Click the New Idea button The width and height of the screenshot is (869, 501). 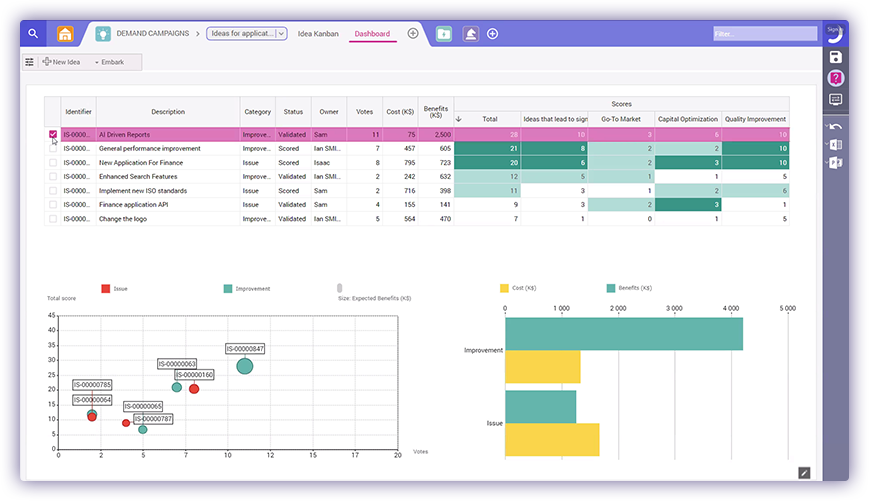(x=62, y=62)
